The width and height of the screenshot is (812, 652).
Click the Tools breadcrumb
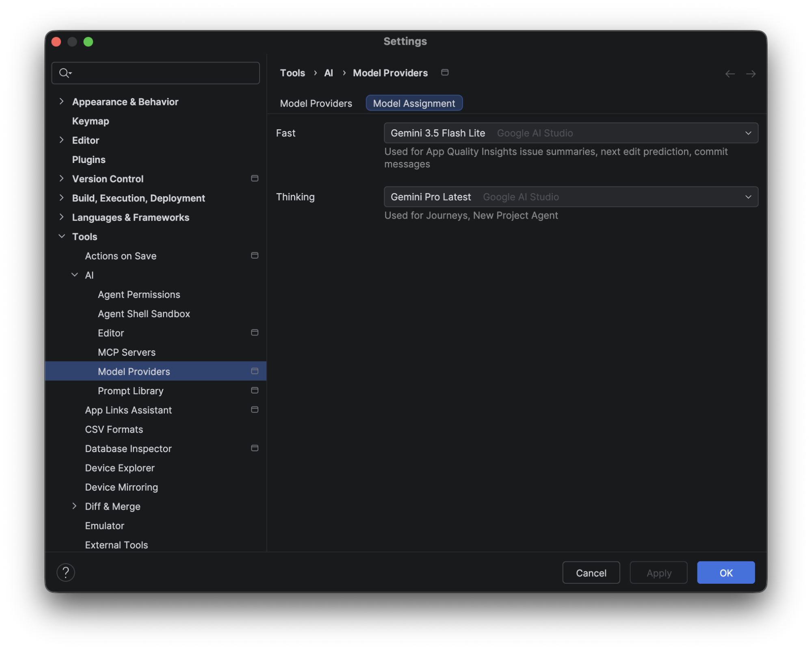pyautogui.click(x=292, y=73)
